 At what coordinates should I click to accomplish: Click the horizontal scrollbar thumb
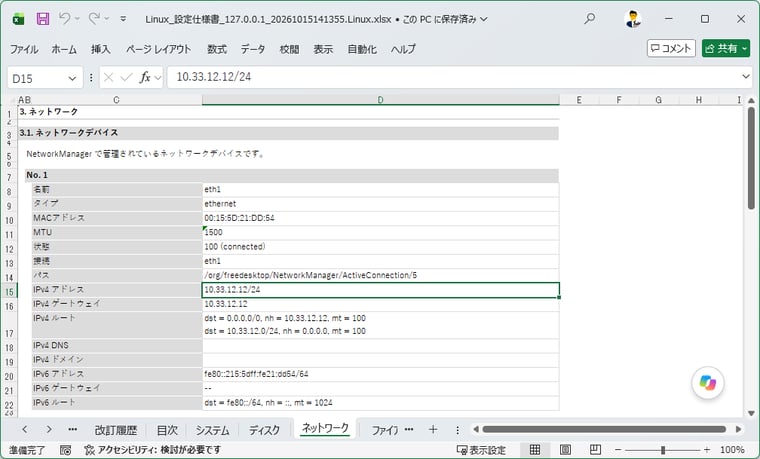[604, 429]
